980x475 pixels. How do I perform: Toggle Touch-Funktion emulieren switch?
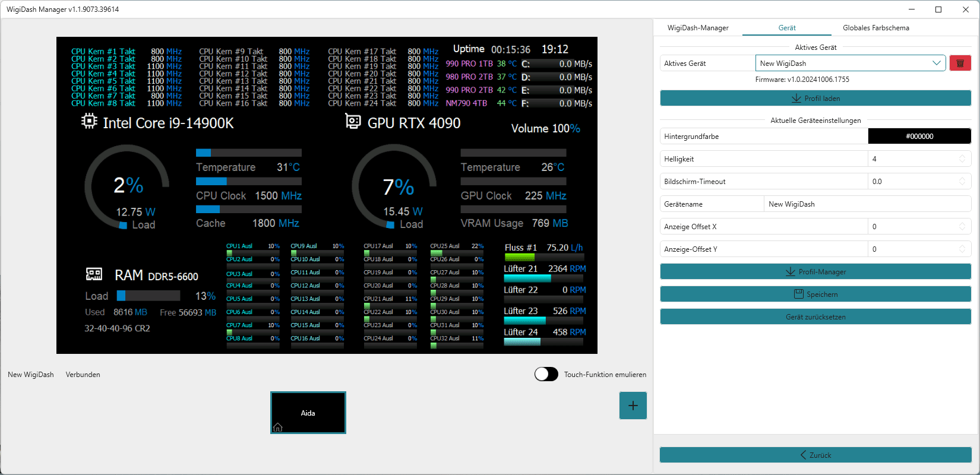click(546, 374)
